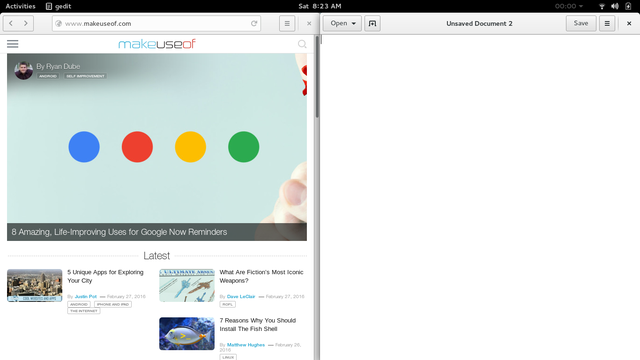Screen dimensions: 640x360
Task: Open the gedit application menu in top bar
Action: click(58, 6)
